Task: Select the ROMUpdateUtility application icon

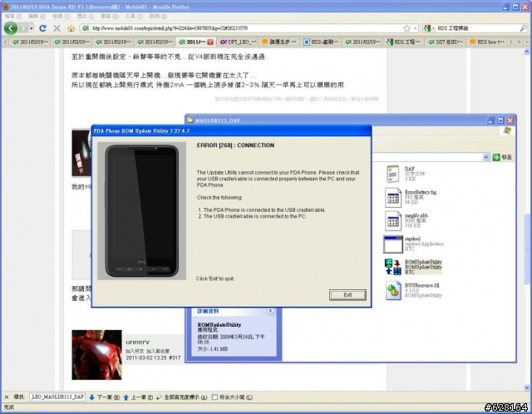Action: point(393,267)
